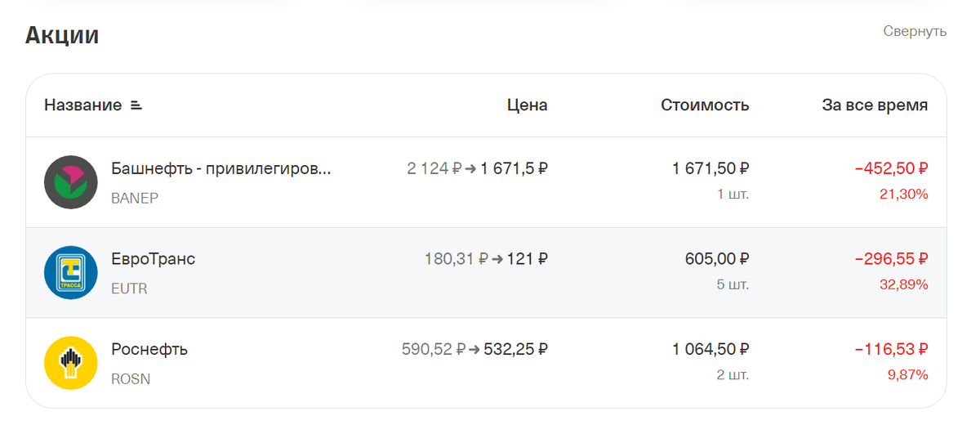Toggle sort icon next to Название
Screen dimensions: 980x434
click(136, 105)
